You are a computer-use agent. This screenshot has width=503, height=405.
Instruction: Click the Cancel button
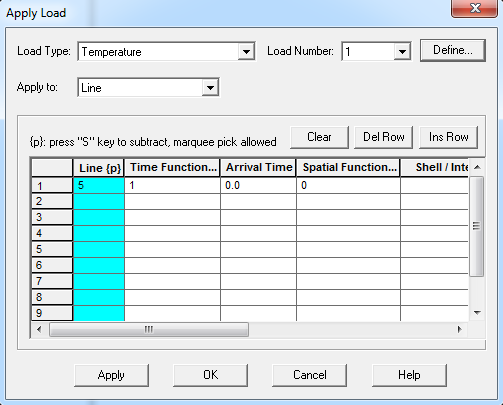[x=309, y=375]
